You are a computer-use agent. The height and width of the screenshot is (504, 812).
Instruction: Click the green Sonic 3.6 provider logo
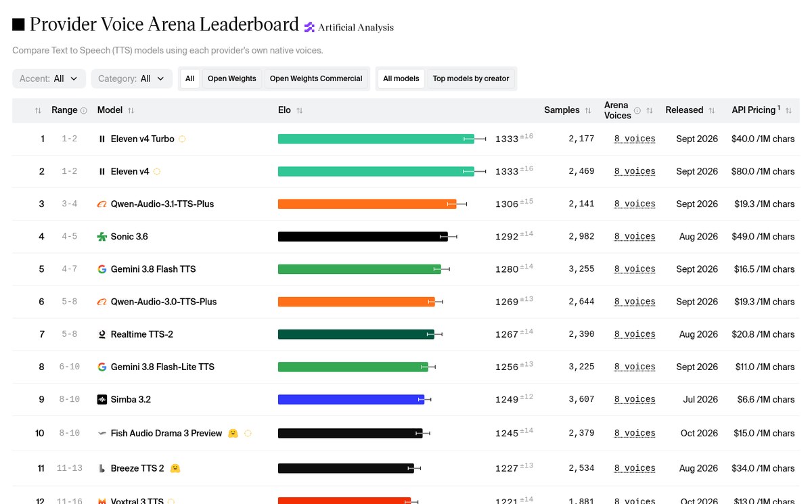102,237
